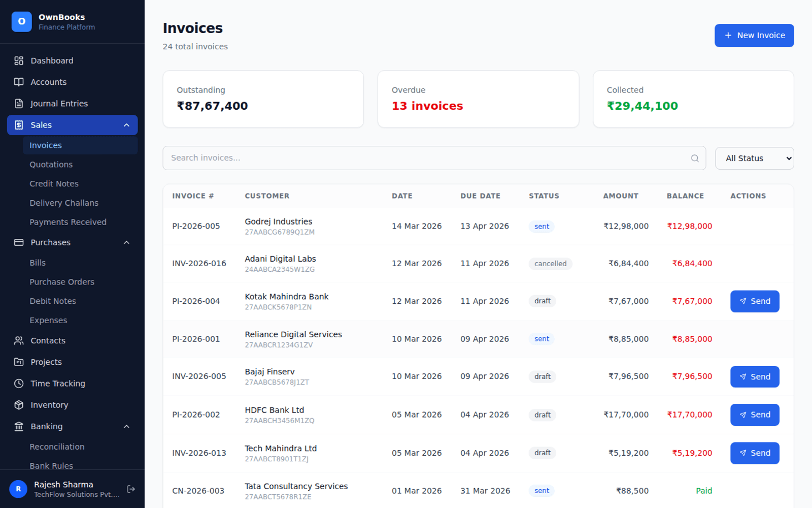Viewport: 812px width, 508px height.
Task: Open Quotations in sidebar
Action: tap(80, 165)
